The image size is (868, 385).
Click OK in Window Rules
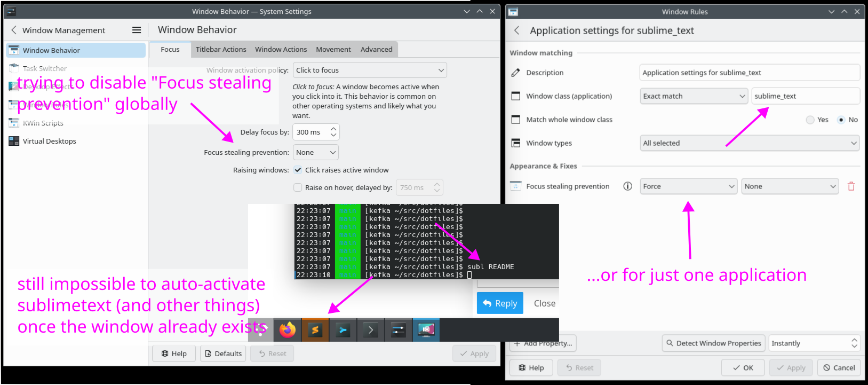pos(743,367)
